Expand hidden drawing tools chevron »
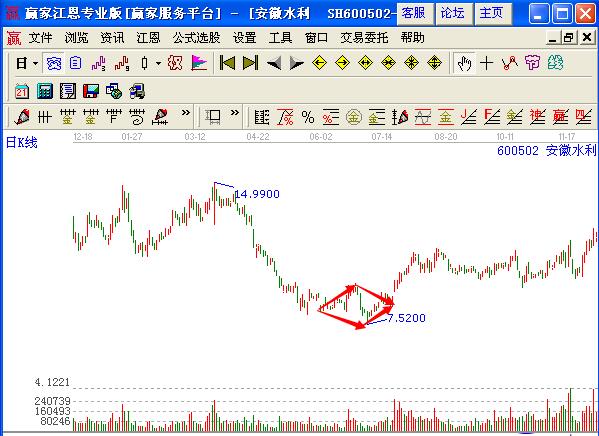The height and width of the screenshot is (436, 599). click(x=186, y=113)
